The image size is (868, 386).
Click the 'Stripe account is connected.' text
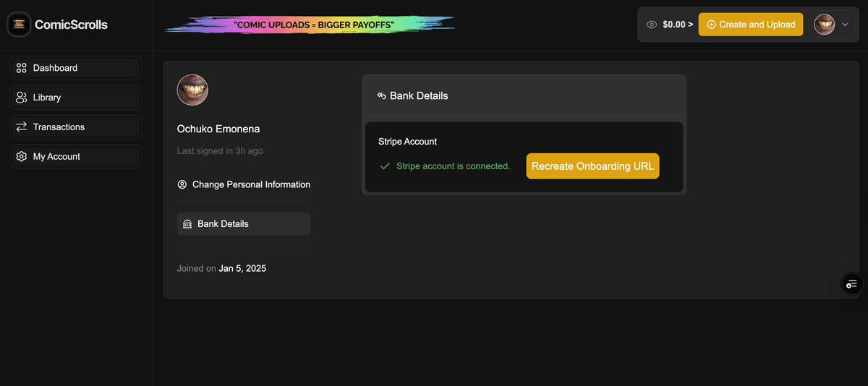[x=453, y=166]
